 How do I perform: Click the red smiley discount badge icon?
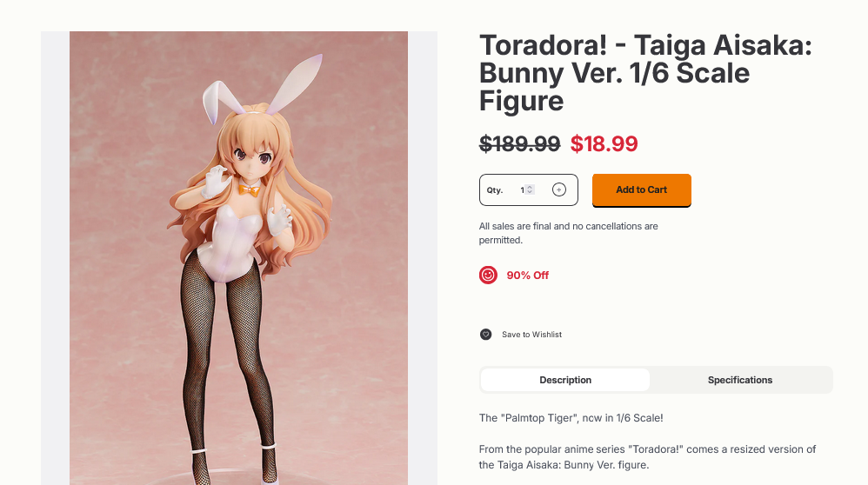488,275
